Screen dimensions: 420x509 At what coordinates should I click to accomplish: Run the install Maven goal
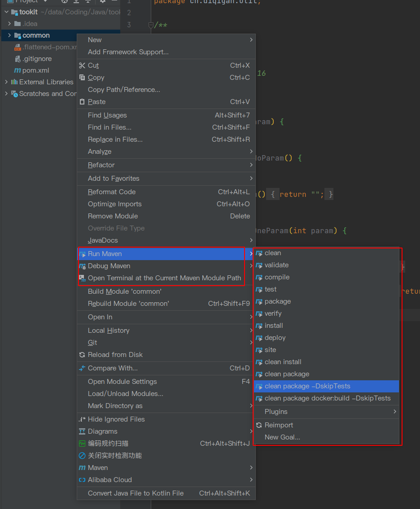pyautogui.click(x=327, y=326)
